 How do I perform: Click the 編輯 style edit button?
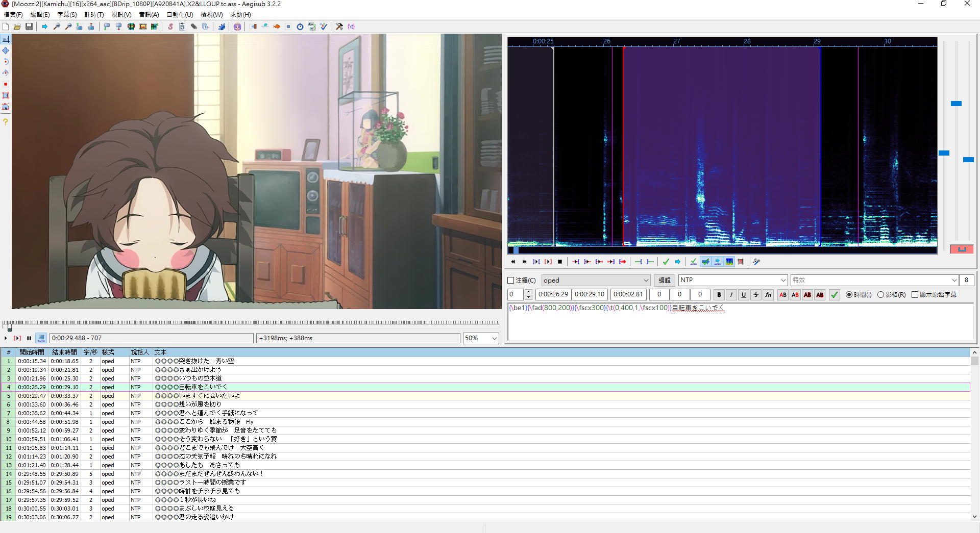(665, 280)
